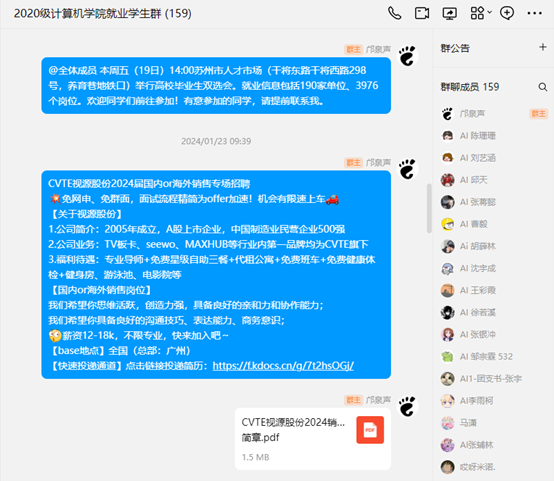The width and height of the screenshot is (554, 481).
Task: Select the CVTE视源股份 recruitment message bubble
Action: pyautogui.click(x=216, y=275)
